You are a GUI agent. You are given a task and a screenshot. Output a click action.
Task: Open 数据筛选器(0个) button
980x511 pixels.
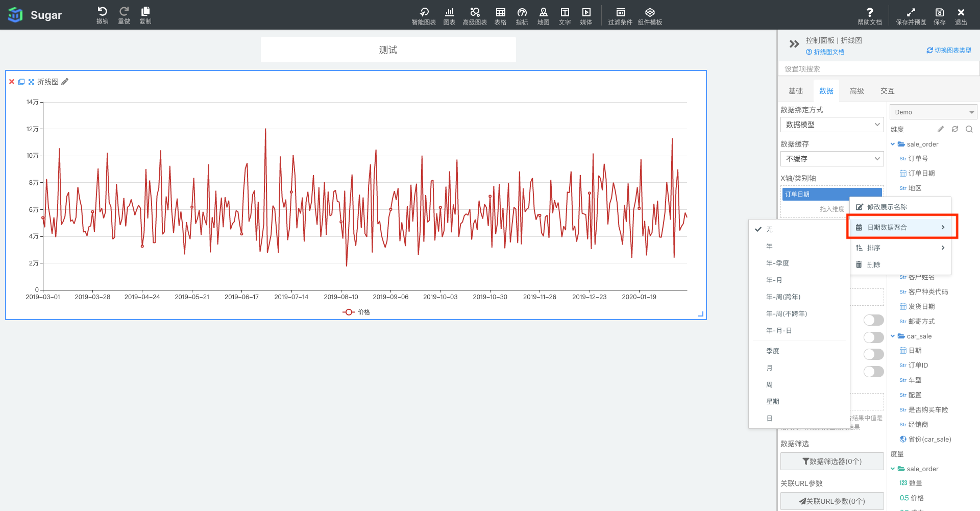[x=831, y=461]
